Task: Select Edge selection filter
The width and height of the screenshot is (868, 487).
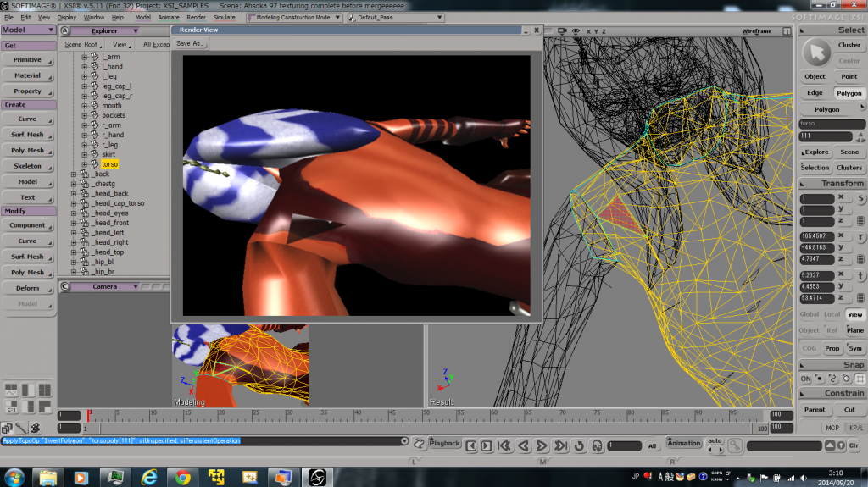Action: (815, 93)
